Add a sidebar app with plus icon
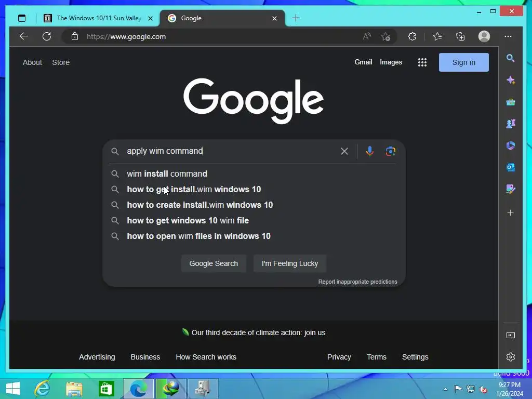This screenshot has height=399, width=532. [x=511, y=212]
